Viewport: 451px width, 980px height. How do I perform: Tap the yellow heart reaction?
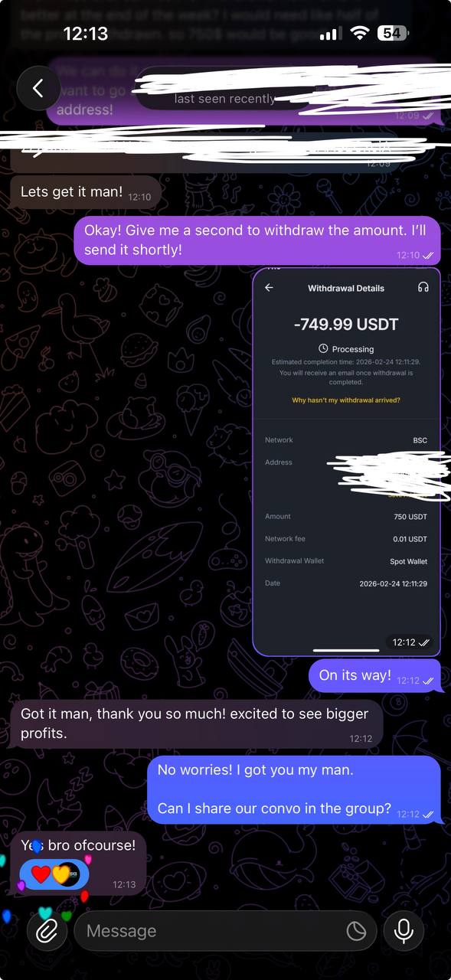[60, 874]
